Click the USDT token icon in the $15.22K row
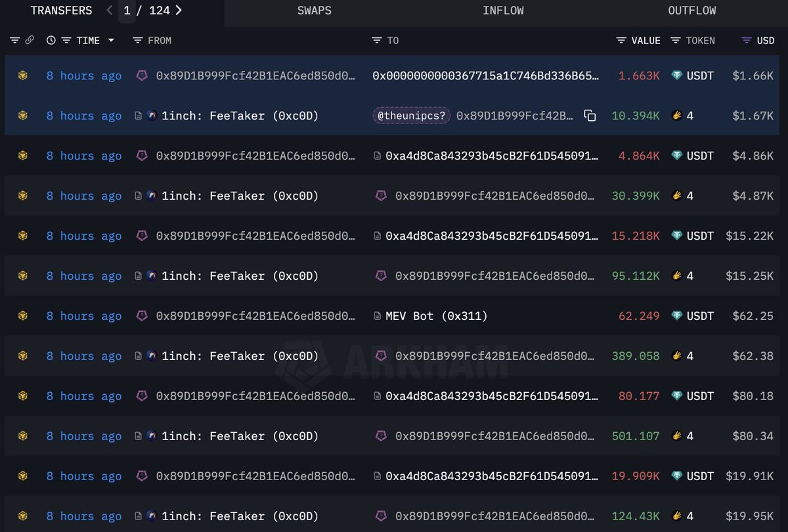 click(676, 236)
